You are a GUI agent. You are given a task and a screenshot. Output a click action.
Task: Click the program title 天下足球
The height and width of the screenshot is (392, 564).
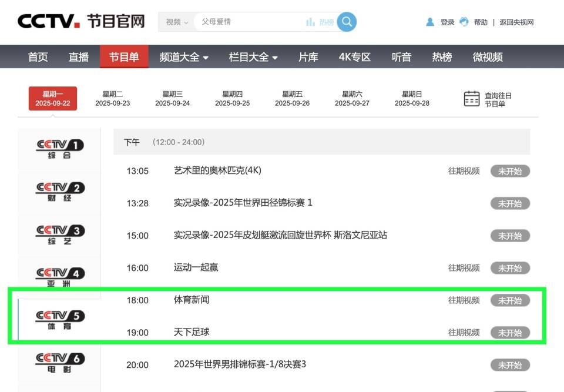point(192,332)
